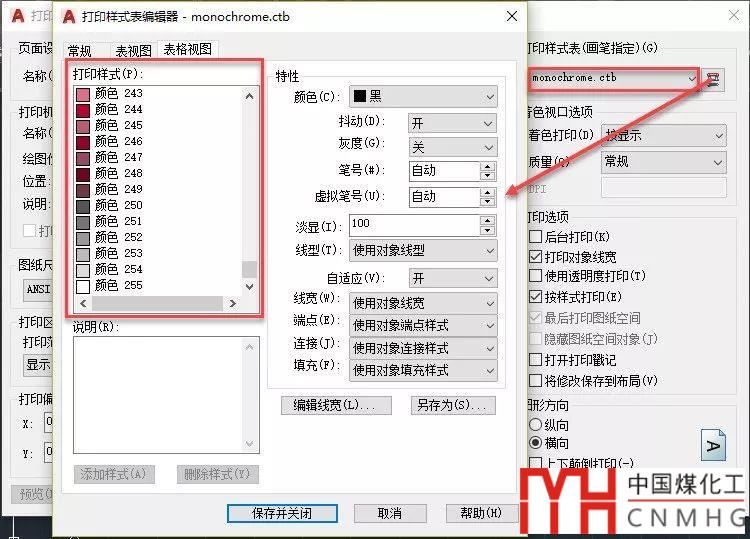750x539 pixels.
Task: Open the 表格视图 tab
Action: click(x=188, y=49)
